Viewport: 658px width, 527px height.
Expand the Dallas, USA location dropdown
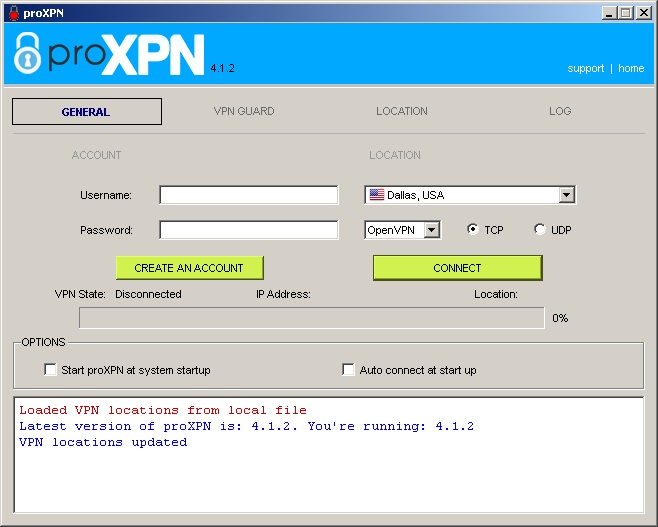click(567, 195)
